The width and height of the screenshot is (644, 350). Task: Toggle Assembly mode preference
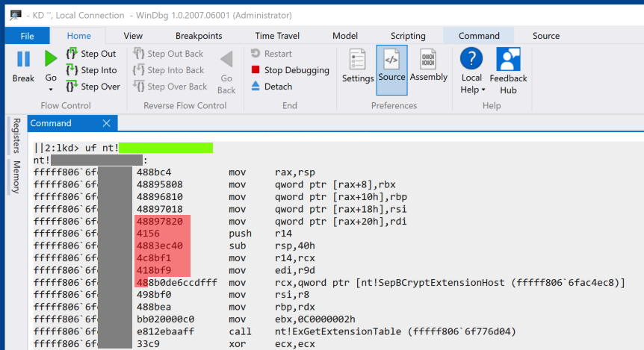click(428, 66)
